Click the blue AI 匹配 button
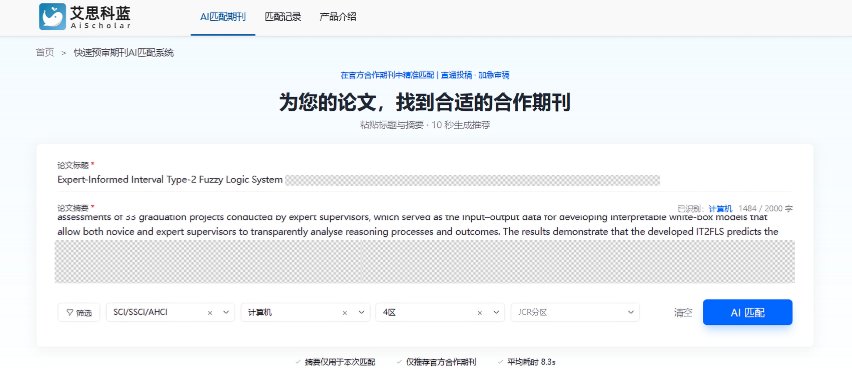Image resolution: width=852 pixels, height=371 pixels. tap(748, 312)
